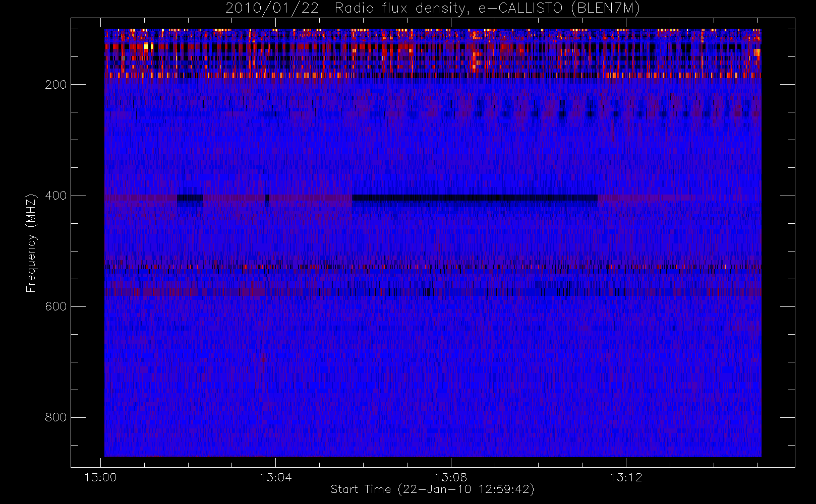Click the bright red-yellow noise band just above 200 MHz

(x=433, y=76)
